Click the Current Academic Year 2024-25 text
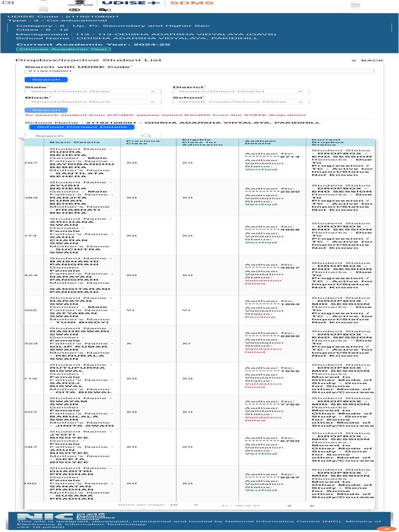 tap(94, 45)
